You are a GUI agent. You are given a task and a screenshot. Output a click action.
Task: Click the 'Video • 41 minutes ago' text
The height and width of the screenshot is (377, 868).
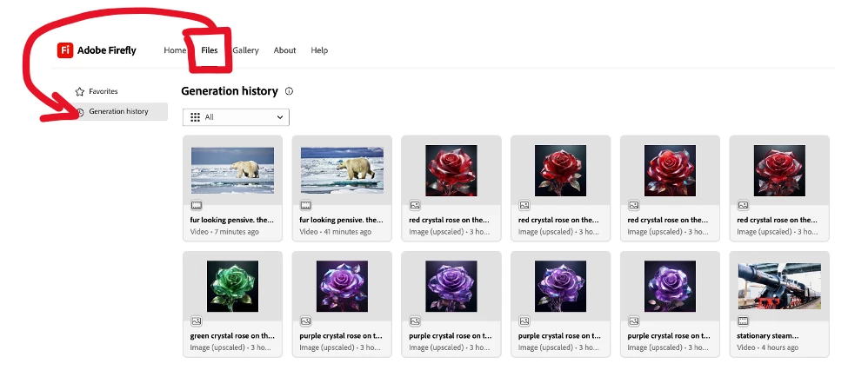pyautogui.click(x=336, y=232)
